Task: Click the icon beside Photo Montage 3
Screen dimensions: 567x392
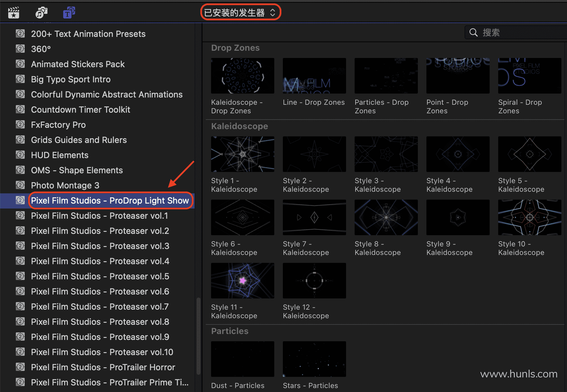Action: point(20,185)
